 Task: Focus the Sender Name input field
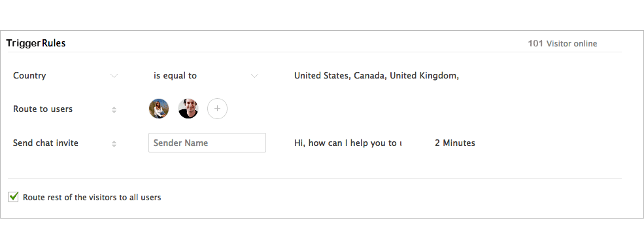tap(207, 143)
